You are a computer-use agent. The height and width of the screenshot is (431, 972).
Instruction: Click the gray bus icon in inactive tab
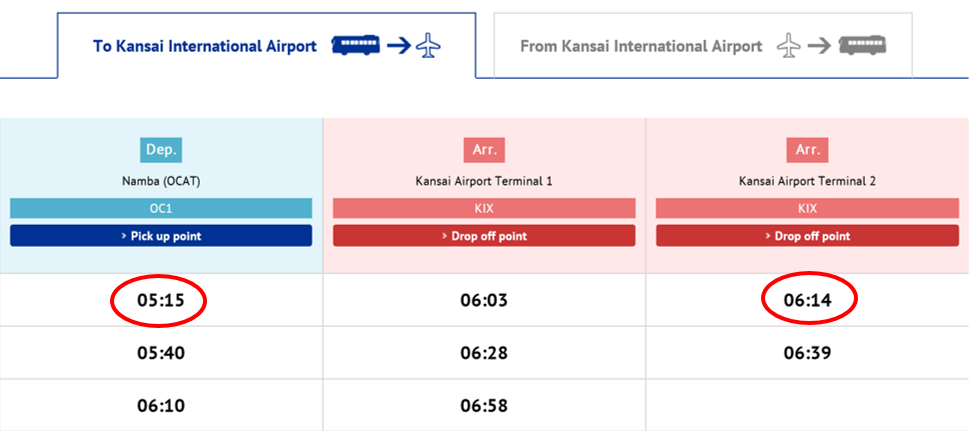[862, 46]
